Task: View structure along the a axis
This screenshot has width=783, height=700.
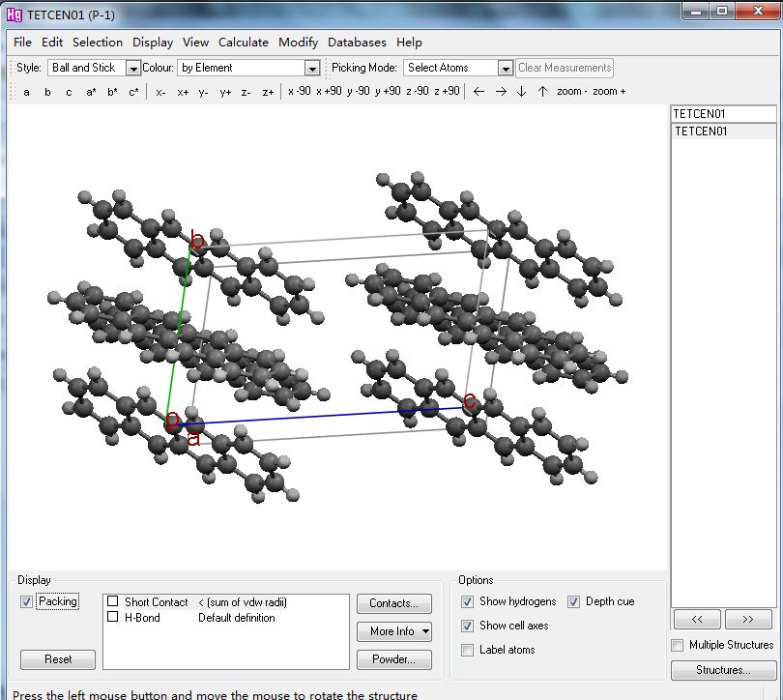Action: [26, 92]
